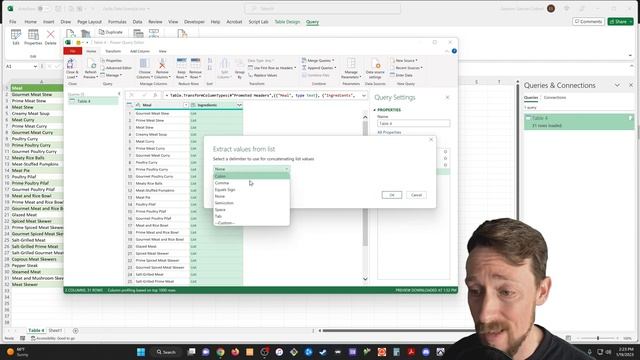
Task: Open Formulas tab in Excel ribbon
Action: tap(117, 22)
